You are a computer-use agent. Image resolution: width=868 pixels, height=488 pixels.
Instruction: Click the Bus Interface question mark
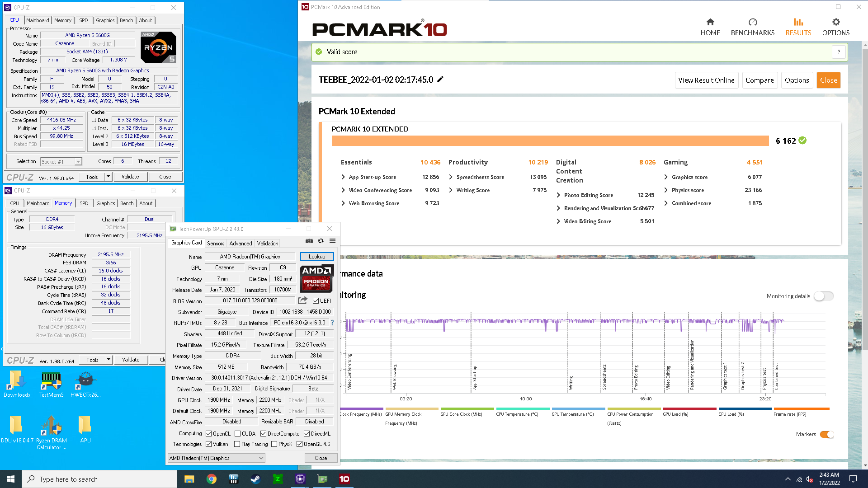coord(332,323)
